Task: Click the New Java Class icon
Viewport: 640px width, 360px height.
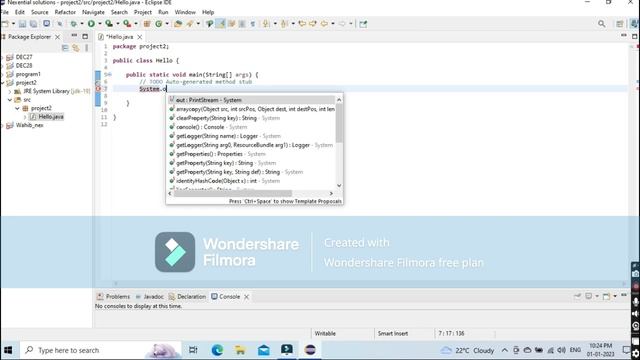Action: pyautogui.click(x=158, y=24)
